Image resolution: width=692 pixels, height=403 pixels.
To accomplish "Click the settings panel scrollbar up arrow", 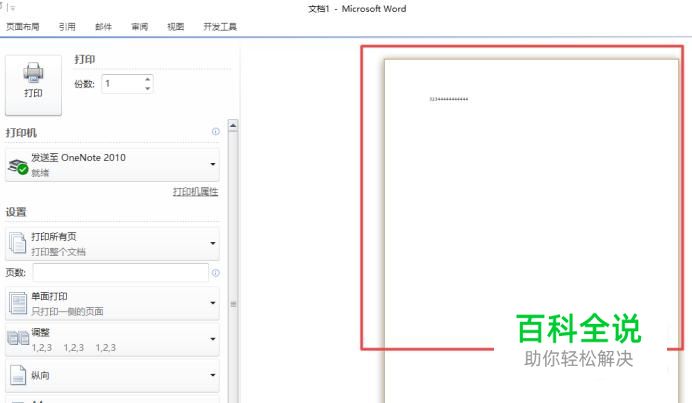I will tap(233, 126).
